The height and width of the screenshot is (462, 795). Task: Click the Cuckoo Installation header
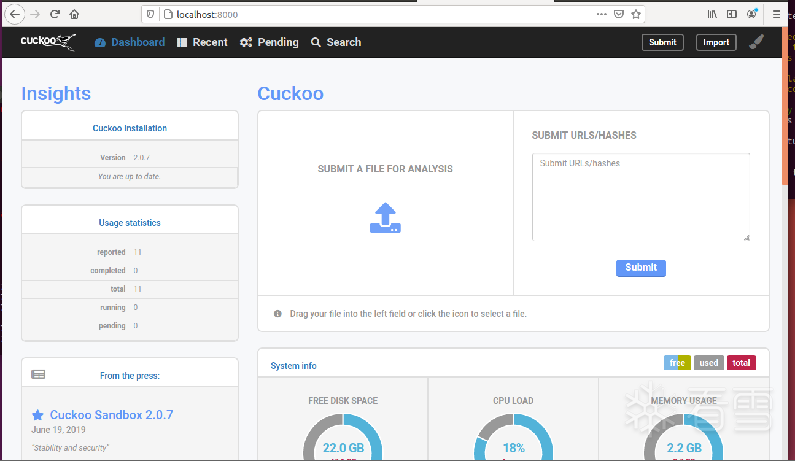click(x=130, y=128)
